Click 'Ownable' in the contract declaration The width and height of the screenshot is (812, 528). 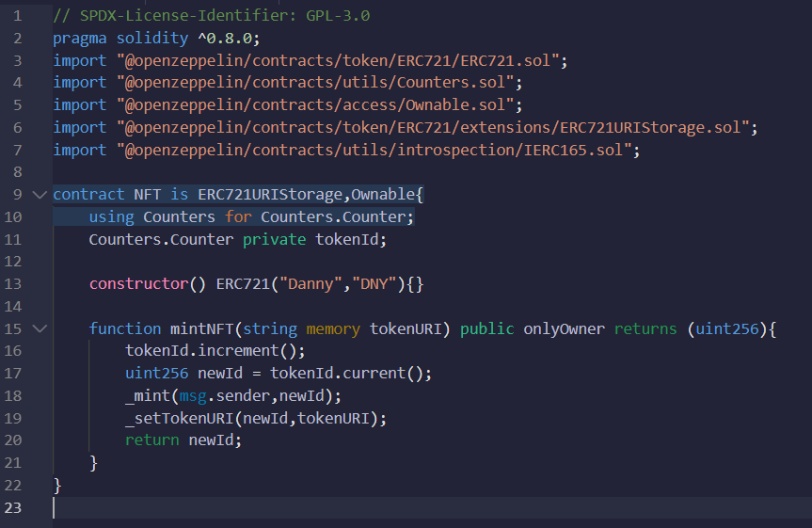[x=383, y=194]
